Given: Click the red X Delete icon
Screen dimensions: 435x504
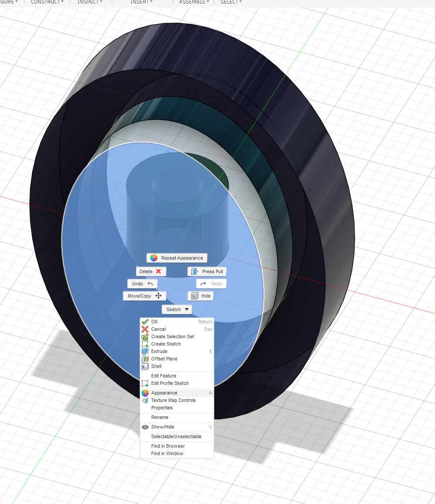Looking at the screenshot, I should pyautogui.click(x=158, y=271).
